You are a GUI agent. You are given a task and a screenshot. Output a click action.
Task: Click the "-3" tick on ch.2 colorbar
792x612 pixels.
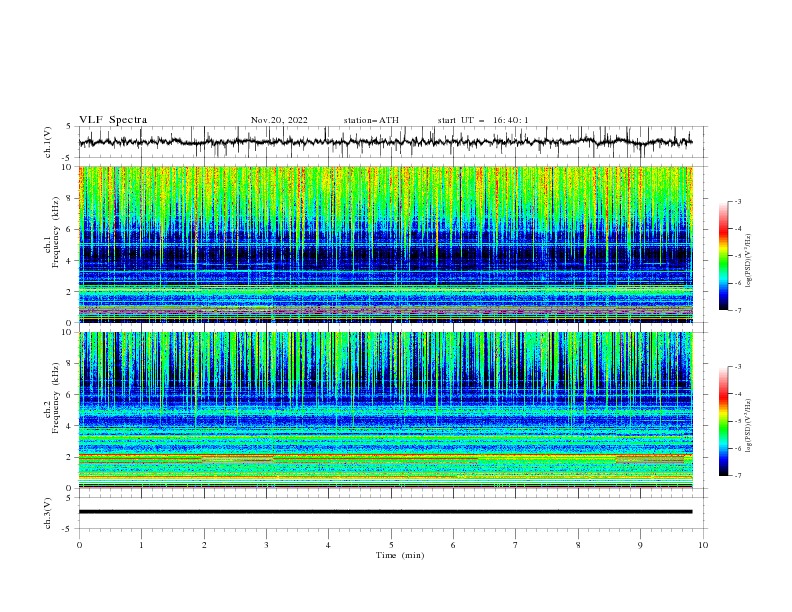click(738, 367)
